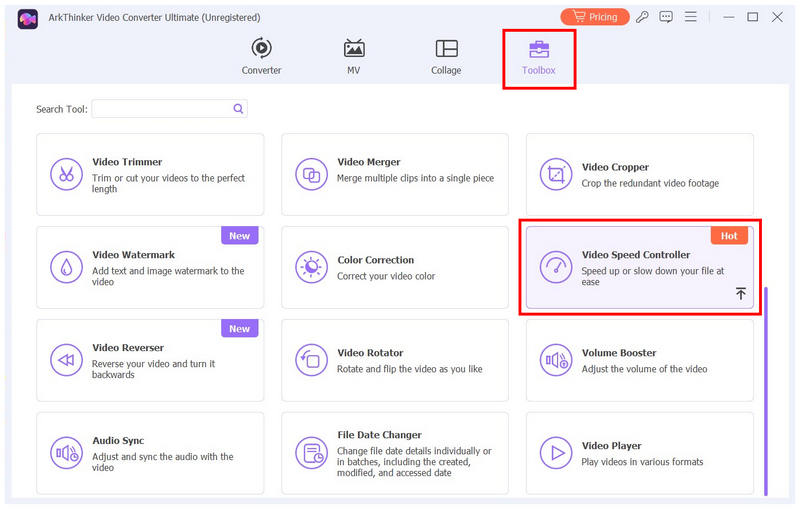Click the Pricing button

[x=595, y=17]
